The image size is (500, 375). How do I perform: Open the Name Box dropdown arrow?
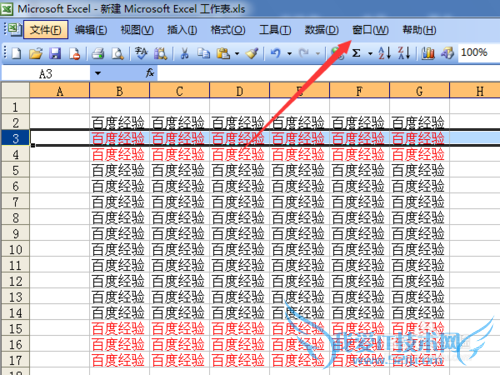pyautogui.click(x=98, y=73)
